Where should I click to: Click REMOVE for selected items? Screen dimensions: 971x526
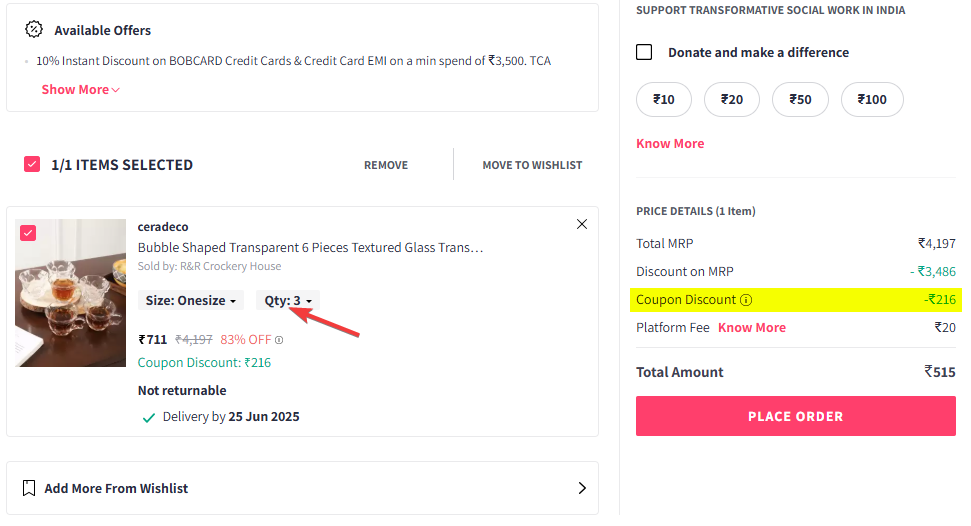(x=386, y=165)
